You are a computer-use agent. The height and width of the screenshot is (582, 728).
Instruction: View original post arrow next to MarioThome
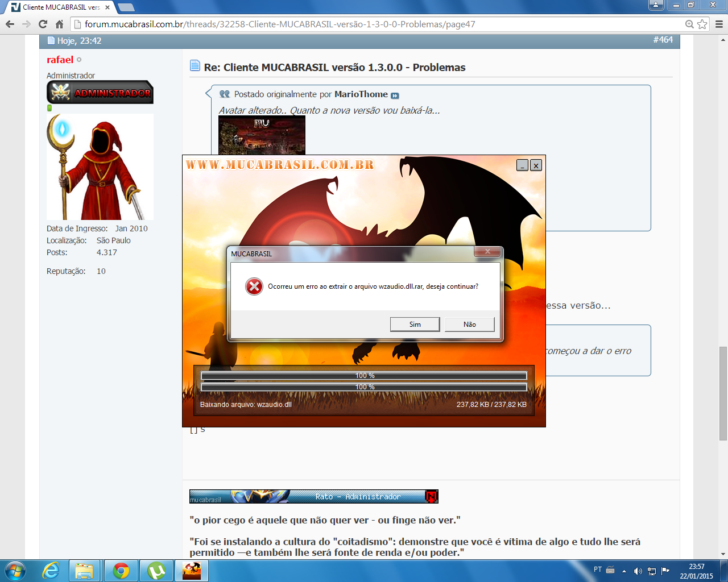coord(395,95)
